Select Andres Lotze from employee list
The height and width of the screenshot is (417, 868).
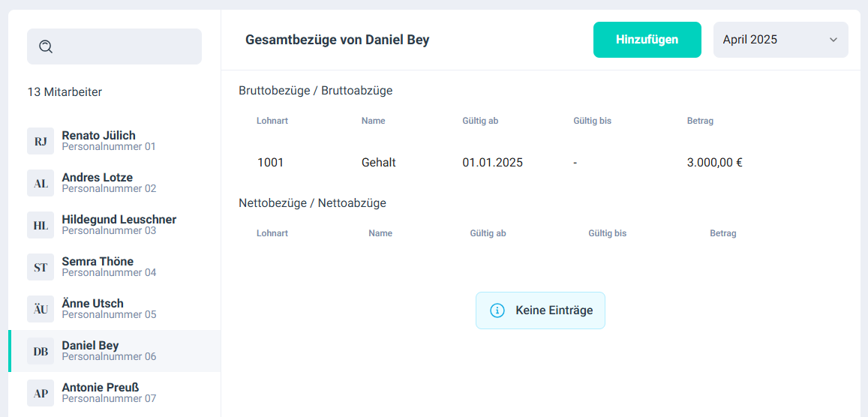click(98, 178)
